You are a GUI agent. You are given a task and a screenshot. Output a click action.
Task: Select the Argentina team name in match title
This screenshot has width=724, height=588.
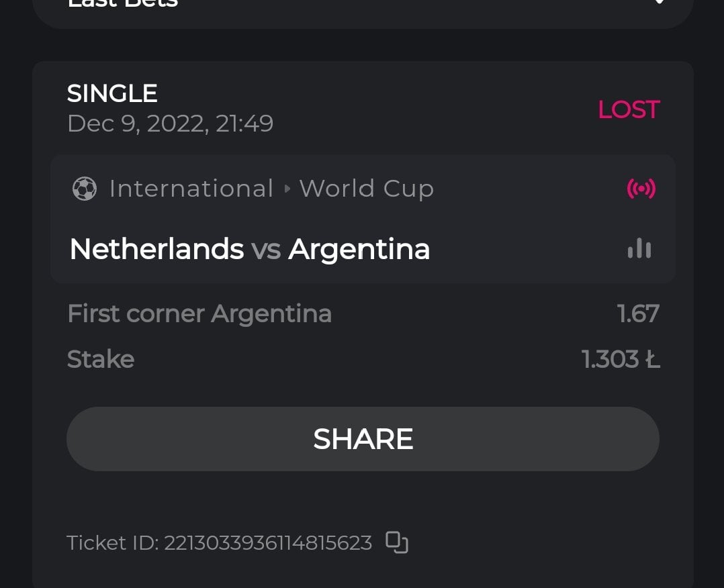pyautogui.click(x=359, y=249)
